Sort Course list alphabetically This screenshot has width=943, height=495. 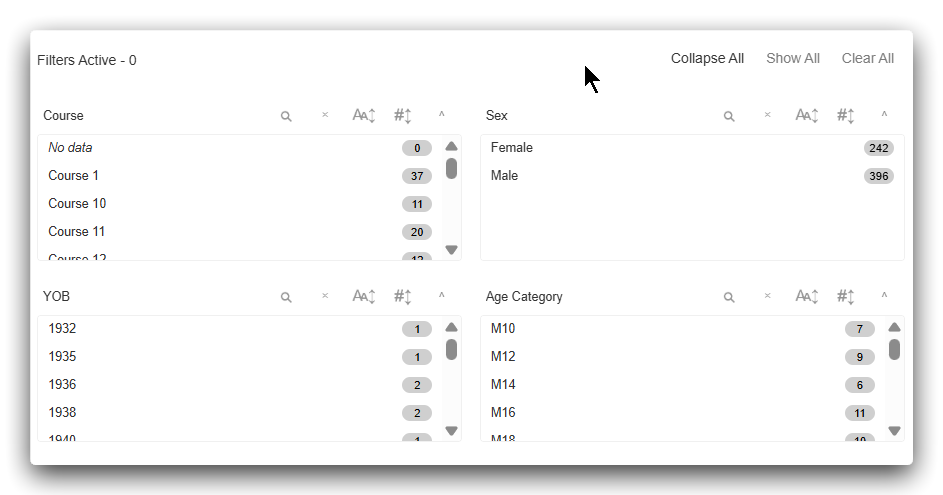pyautogui.click(x=364, y=116)
